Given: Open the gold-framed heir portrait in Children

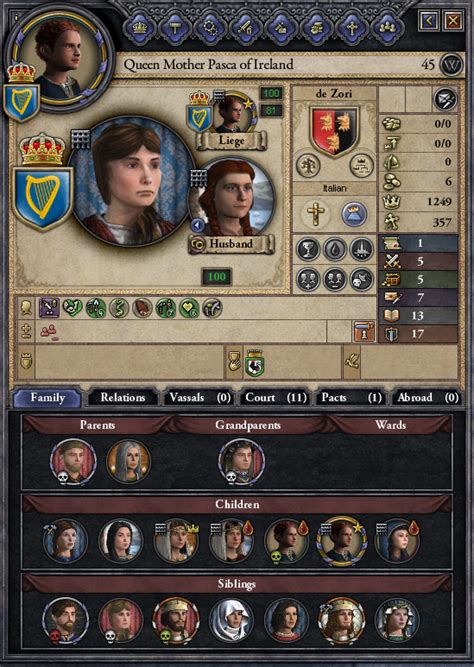Looking at the screenshot, I should (x=341, y=542).
